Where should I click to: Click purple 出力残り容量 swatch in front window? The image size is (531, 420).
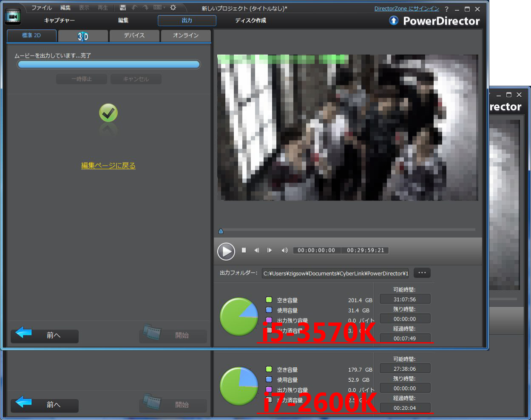(x=269, y=320)
